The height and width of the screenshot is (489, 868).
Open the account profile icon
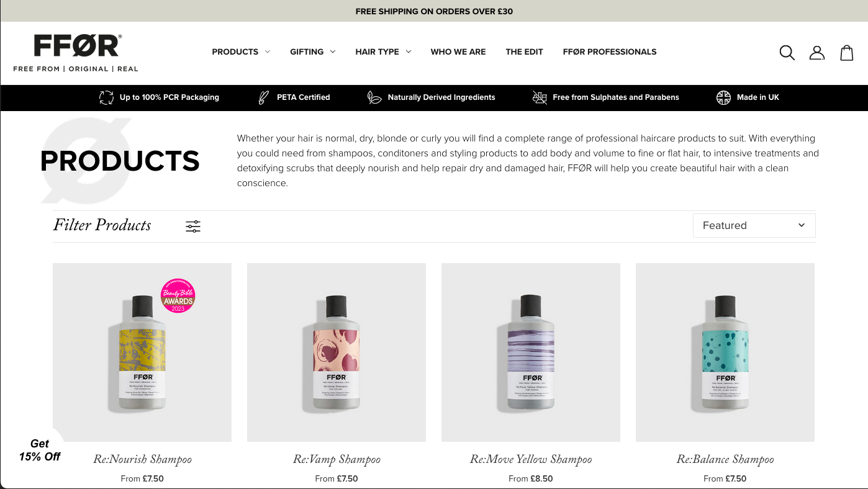click(817, 53)
